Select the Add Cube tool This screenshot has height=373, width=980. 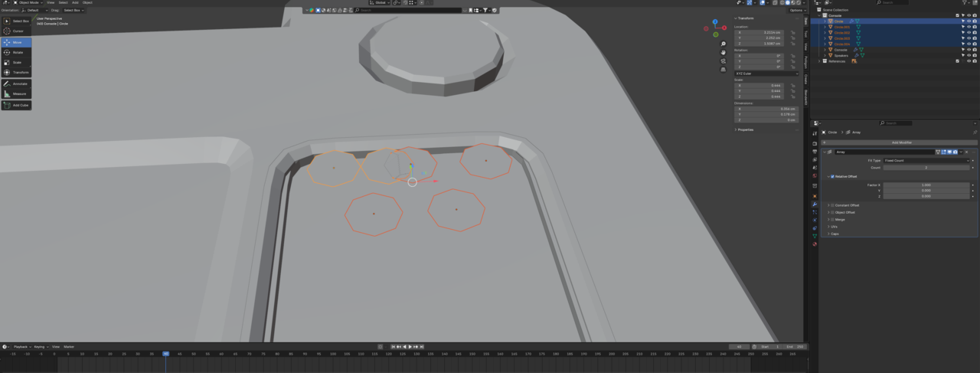(16, 105)
